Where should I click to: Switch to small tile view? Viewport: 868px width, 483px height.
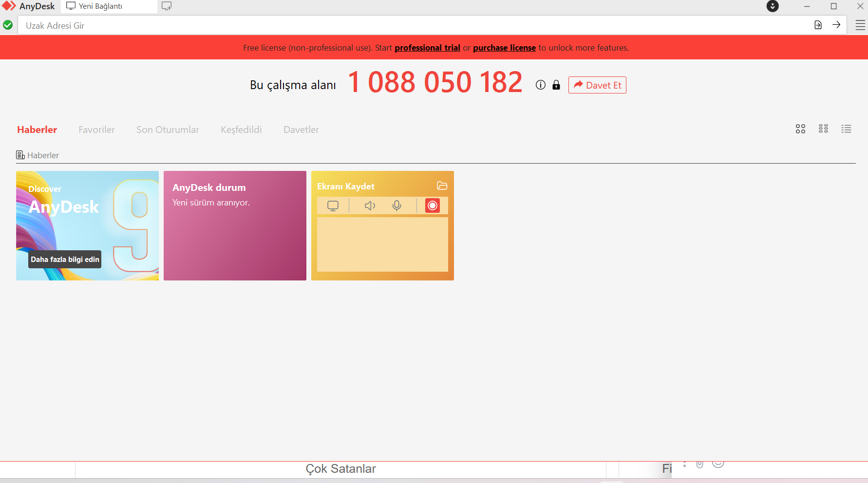(x=823, y=129)
